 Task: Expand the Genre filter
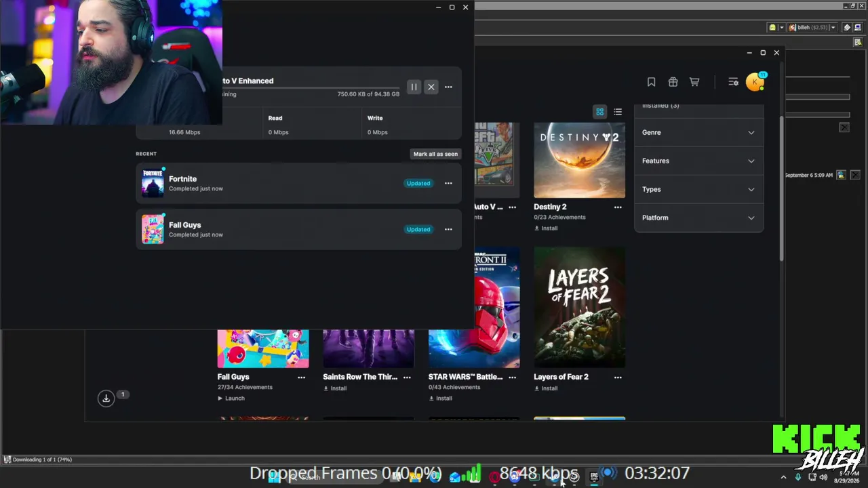pyautogui.click(x=698, y=132)
